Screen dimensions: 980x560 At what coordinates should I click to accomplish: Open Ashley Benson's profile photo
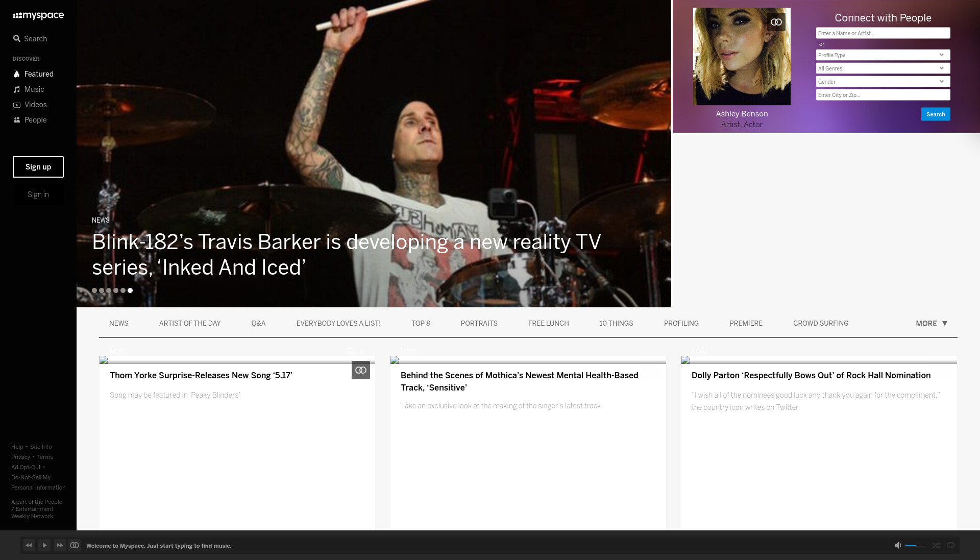(742, 57)
